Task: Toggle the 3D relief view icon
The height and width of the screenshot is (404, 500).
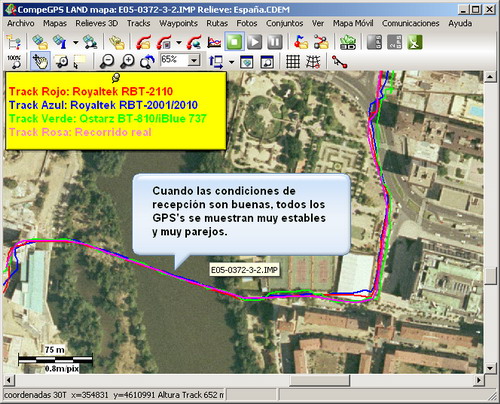Action: (x=348, y=42)
